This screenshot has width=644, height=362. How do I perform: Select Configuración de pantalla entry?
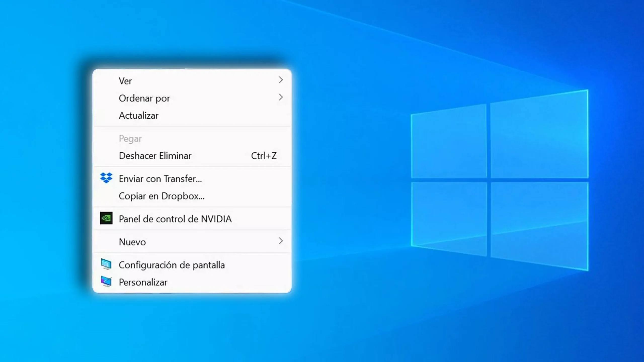coord(172,265)
